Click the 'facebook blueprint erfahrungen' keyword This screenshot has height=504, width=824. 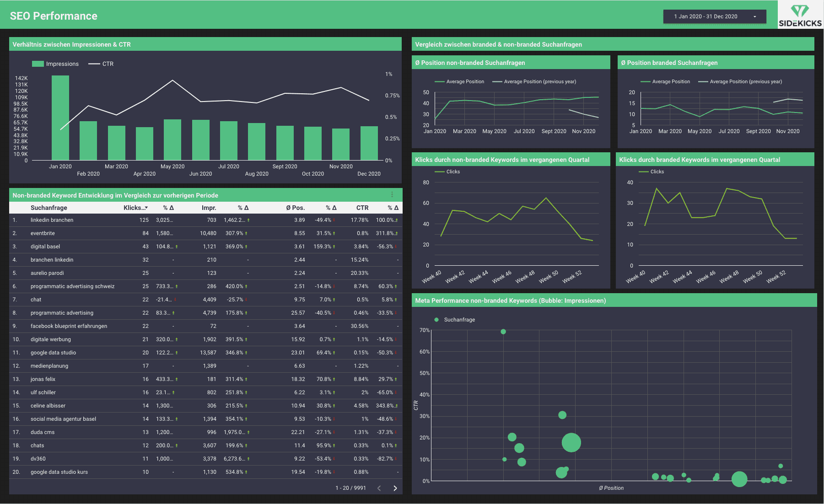coord(69,326)
